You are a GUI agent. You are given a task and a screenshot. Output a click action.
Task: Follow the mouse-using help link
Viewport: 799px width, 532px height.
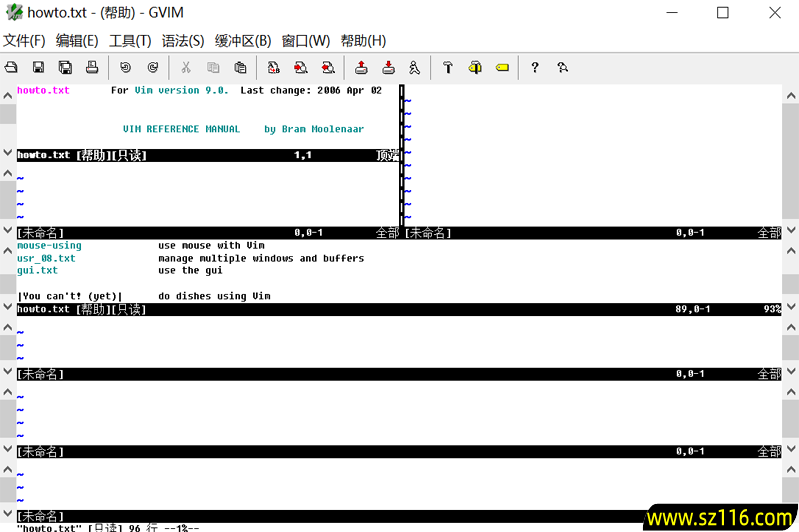tap(49, 246)
